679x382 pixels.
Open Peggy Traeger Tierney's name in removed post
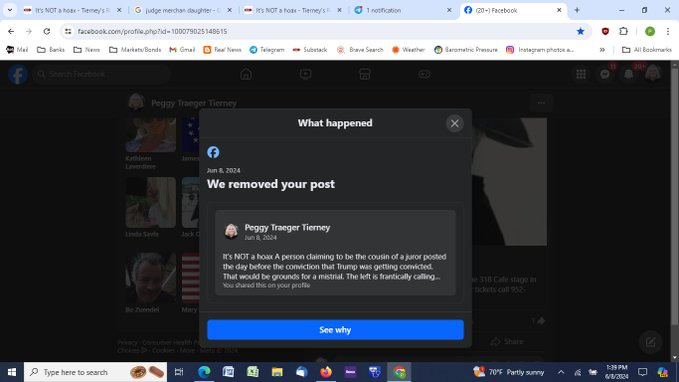pos(287,227)
